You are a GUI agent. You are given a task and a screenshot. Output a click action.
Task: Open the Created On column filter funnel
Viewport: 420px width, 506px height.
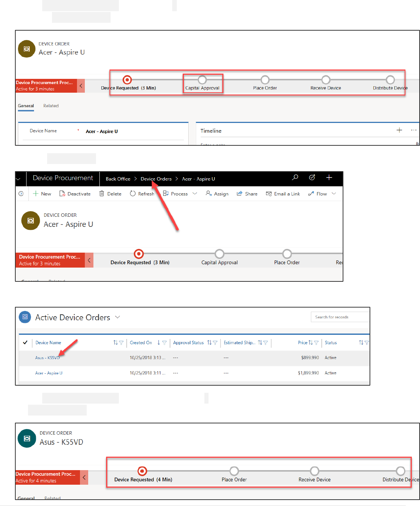click(164, 343)
